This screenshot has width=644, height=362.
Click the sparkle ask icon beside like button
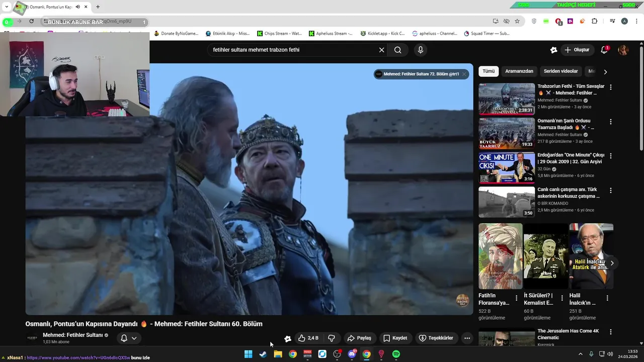point(287,338)
